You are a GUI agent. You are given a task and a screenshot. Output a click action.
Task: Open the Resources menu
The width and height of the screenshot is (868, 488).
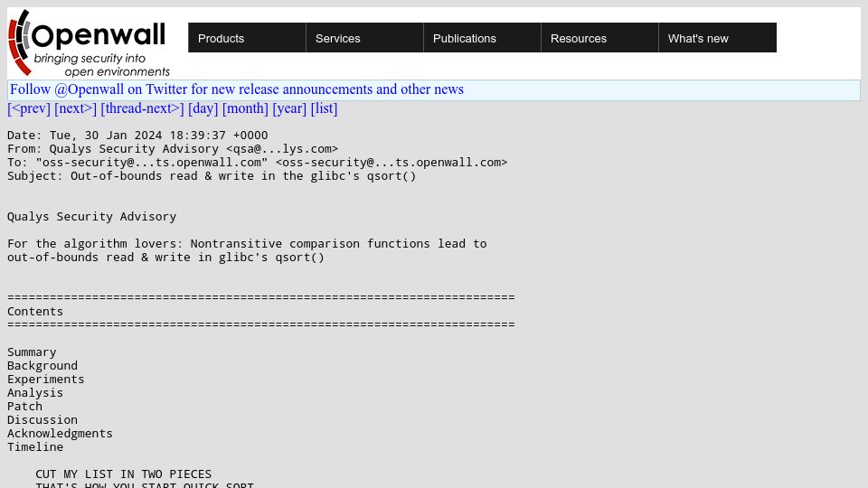[599, 38]
